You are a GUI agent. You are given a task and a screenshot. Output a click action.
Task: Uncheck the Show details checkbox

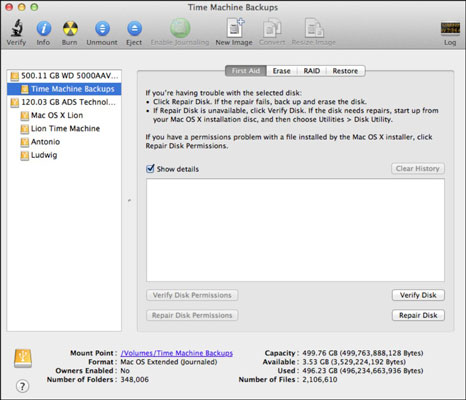tap(151, 168)
